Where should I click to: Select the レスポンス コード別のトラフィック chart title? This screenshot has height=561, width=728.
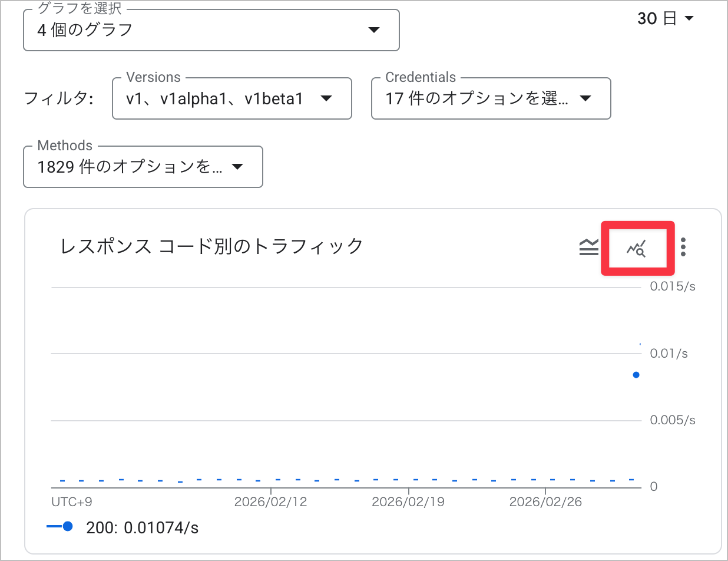point(210,247)
